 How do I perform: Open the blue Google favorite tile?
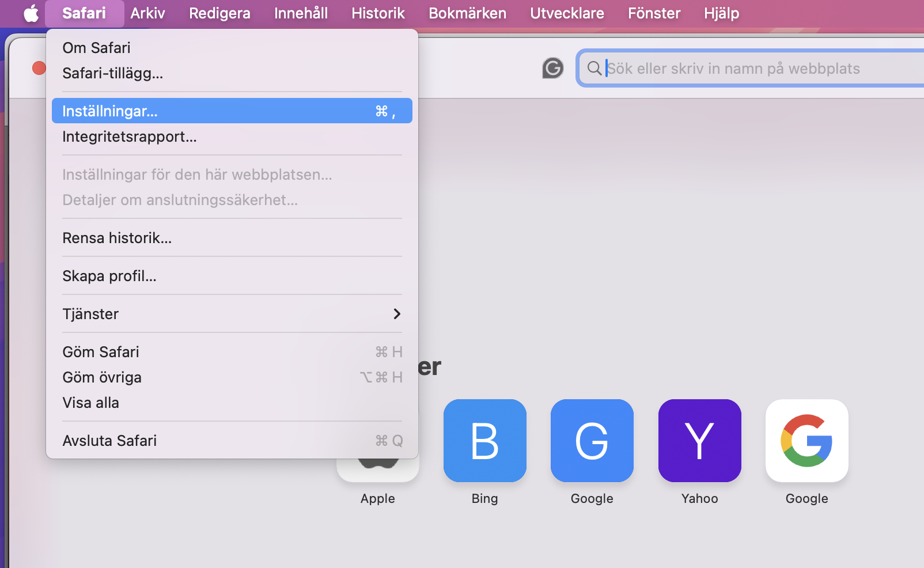point(592,441)
